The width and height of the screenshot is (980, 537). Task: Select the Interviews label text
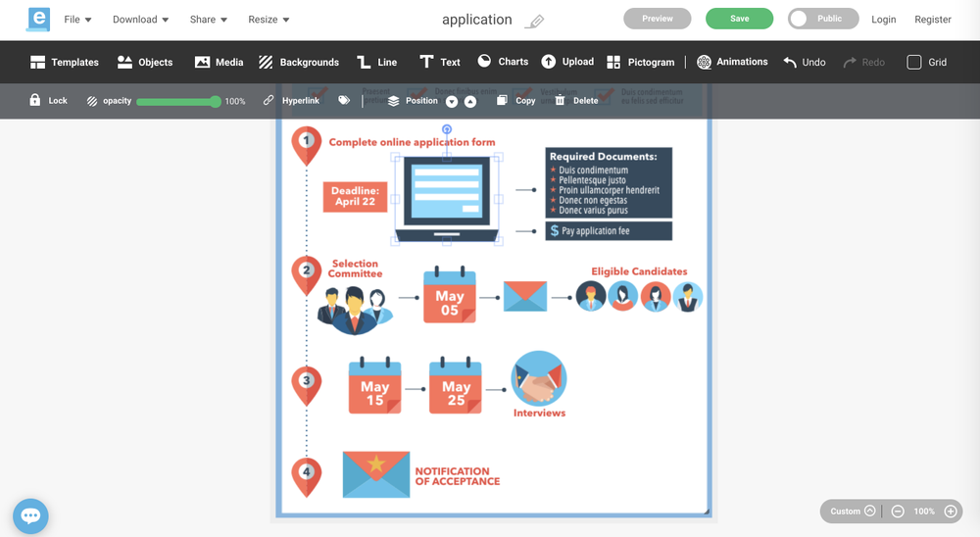pyautogui.click(x=539, y=413)
